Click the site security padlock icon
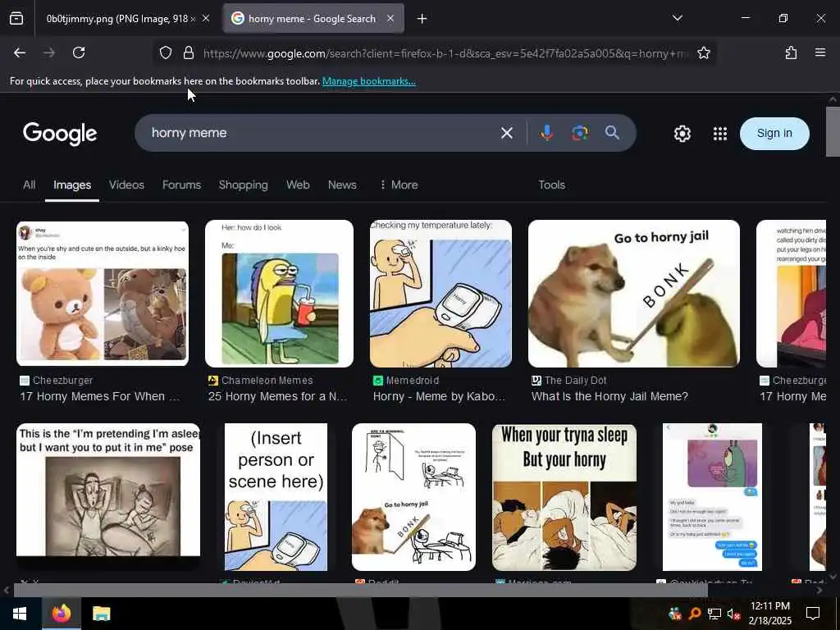The height and width of the screenshot is (630, 840). [188, 52]
